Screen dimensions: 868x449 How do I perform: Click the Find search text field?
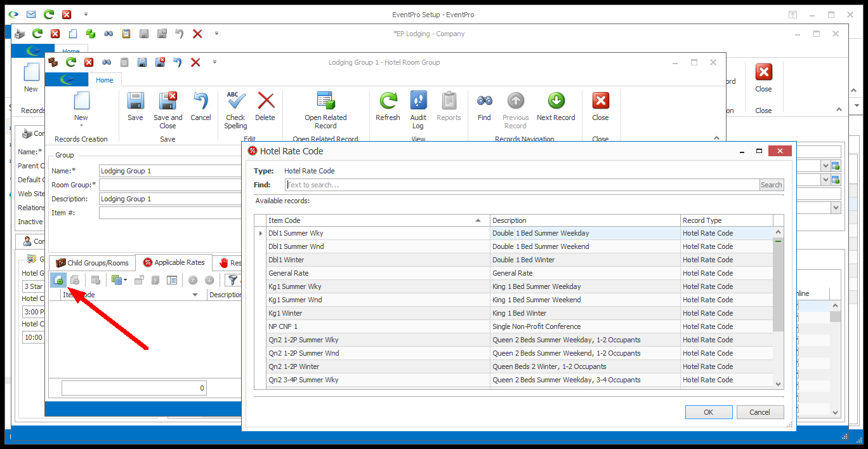tap(522, 185)
